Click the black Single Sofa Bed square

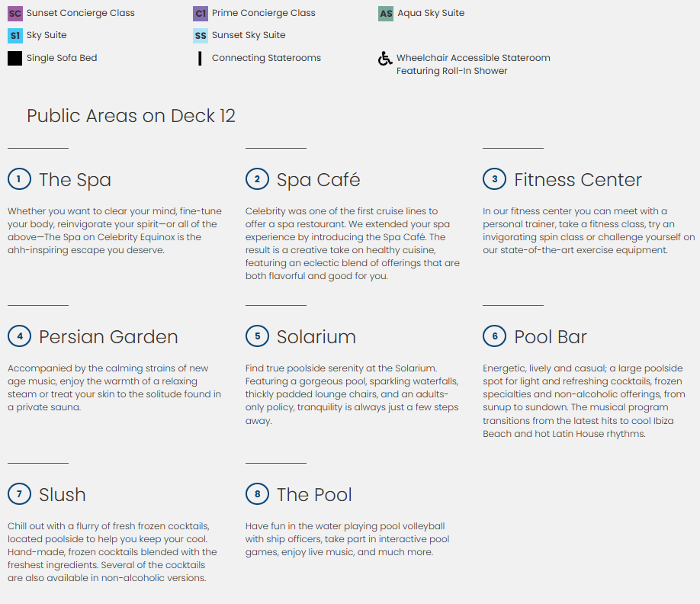tap(14, 58)
